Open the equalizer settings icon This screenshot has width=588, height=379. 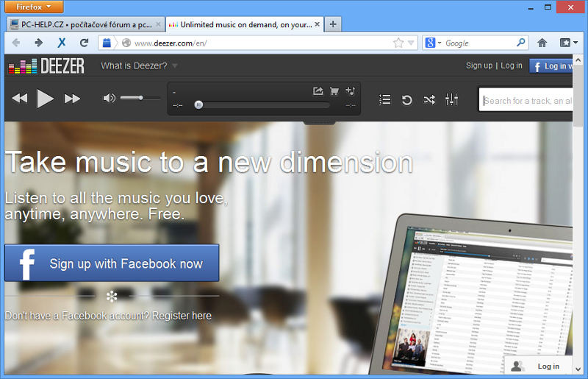pyautogui.click(x=451, y=99)
